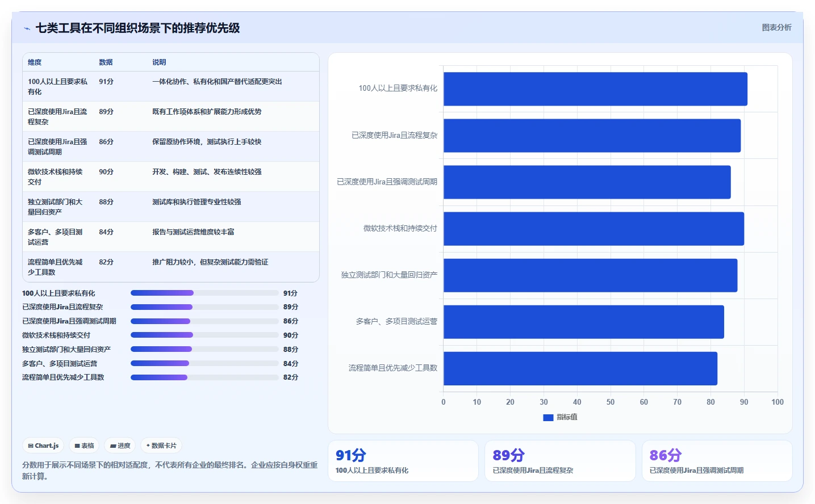Viewport: 815px width, 504px height.
Task: Click the progress bar for 微软技术栈和持续交付
Action: click(x=204, y=335)
